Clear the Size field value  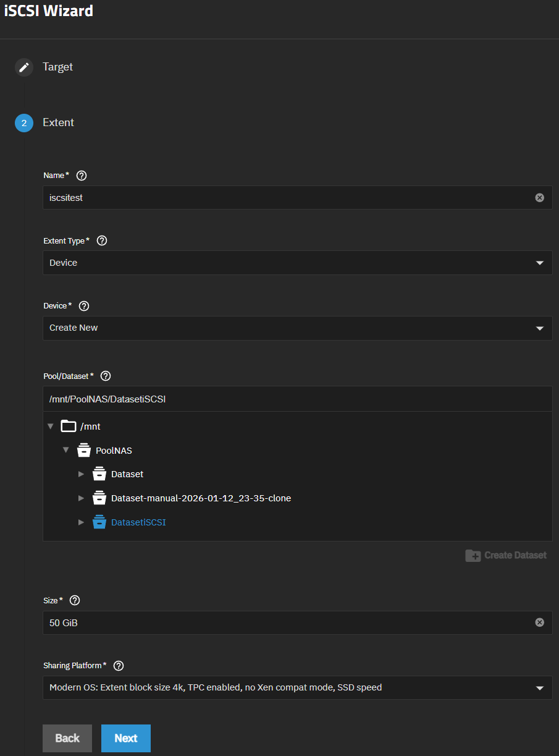pos(539,622)
